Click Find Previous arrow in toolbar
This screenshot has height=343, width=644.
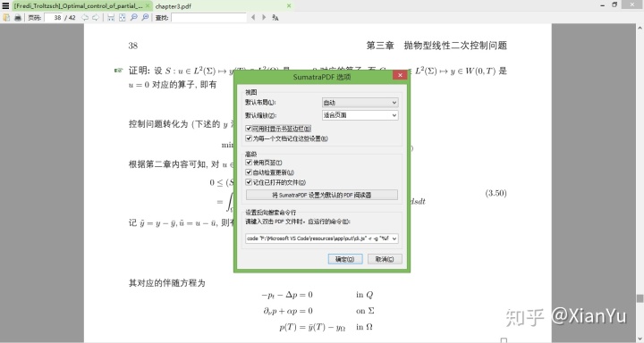click(253, 18)
